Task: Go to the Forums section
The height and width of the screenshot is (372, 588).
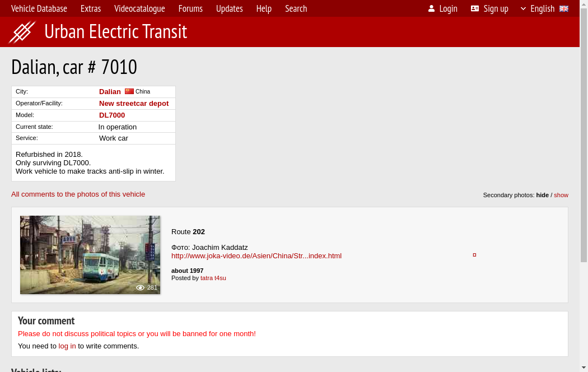Action: click(x=190, y=8)
